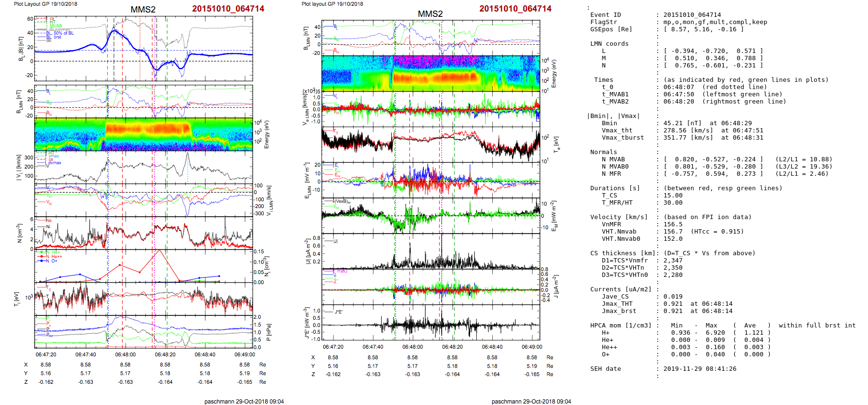Image resolution: width=868 pixels, height=405 pixels.
Task: Click the 'CS thickness [km]' heading
Action: (x=623, y=253)
